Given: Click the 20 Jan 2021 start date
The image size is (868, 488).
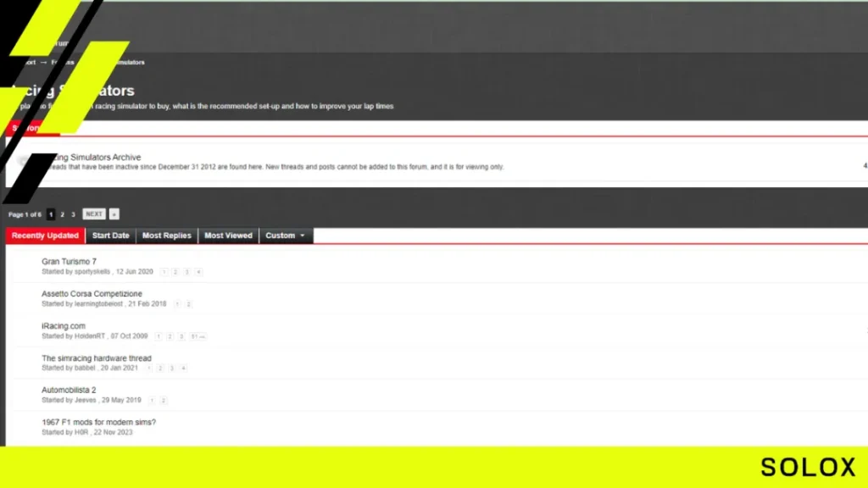Looking at the screenshot, I should pyautogui.click(x=119, y=368).
